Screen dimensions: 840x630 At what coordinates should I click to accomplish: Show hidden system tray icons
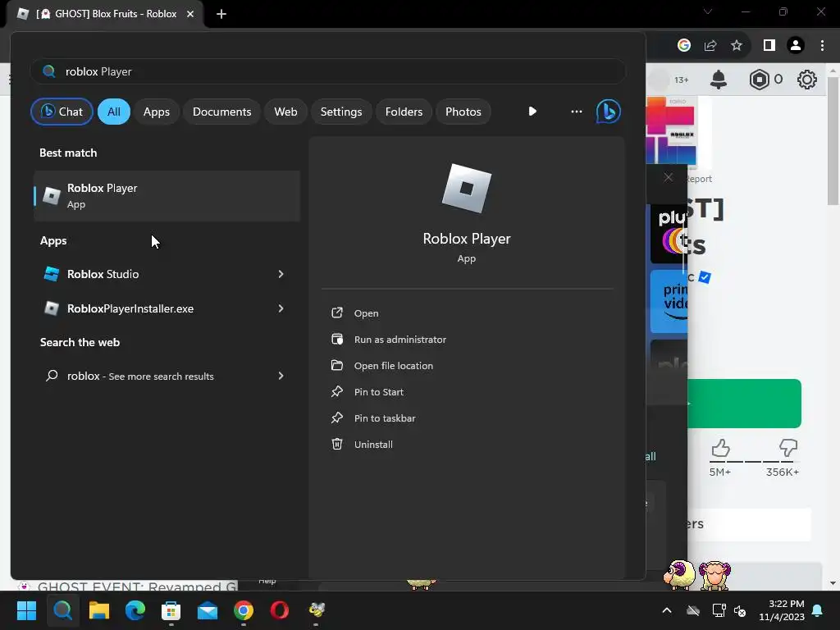[x=667, y=610]
